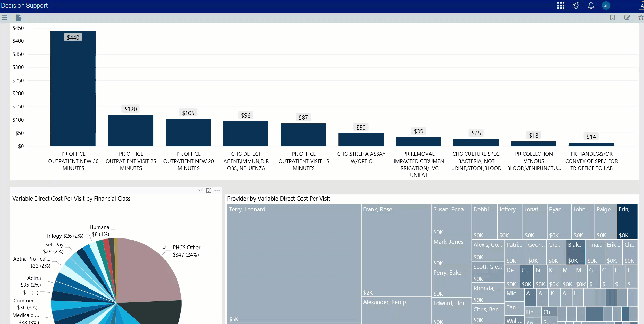
Task: Select the $96 bar for CHG Detect Agent Influenza
Action: (x=246, y=133)
